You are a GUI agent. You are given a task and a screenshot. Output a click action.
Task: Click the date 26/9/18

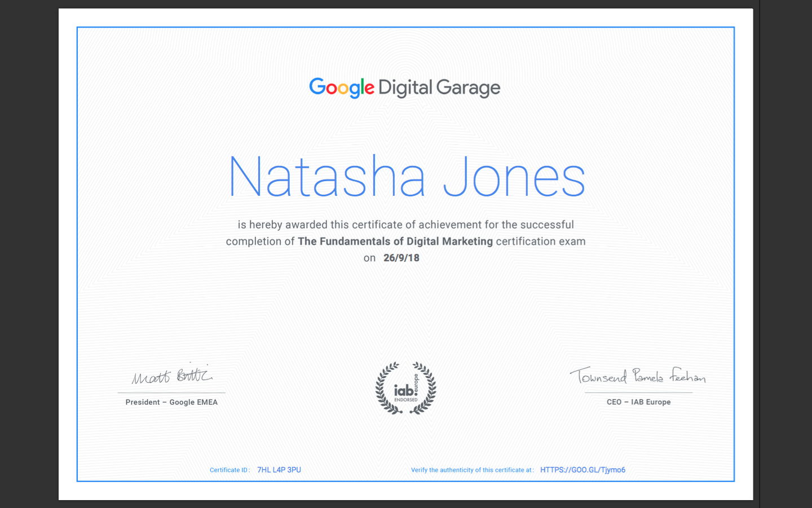point(401,258)
